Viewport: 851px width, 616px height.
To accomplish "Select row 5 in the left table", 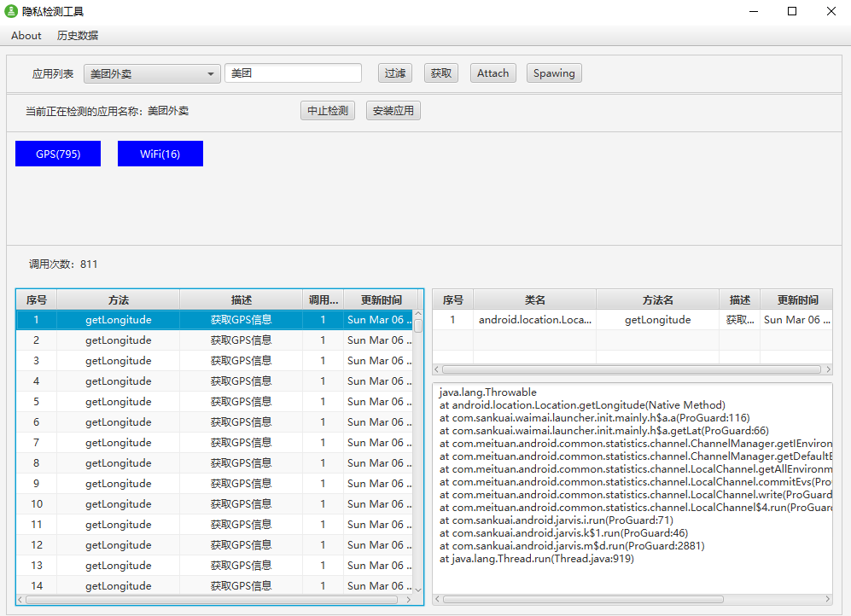I will point(214,402).
